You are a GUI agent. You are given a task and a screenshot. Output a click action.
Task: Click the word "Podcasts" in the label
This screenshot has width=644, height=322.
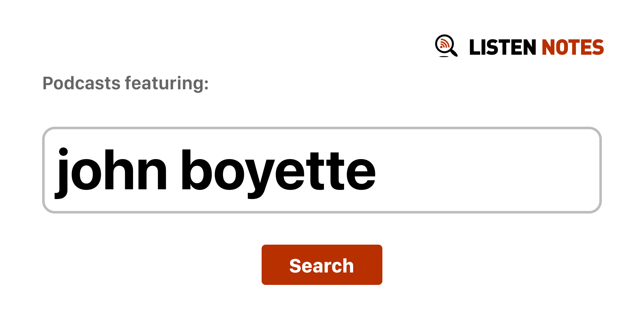[x=81, y=83]
